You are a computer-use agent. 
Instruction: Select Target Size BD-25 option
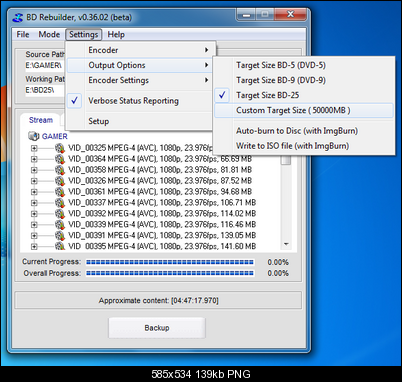[x=303, y=95]
